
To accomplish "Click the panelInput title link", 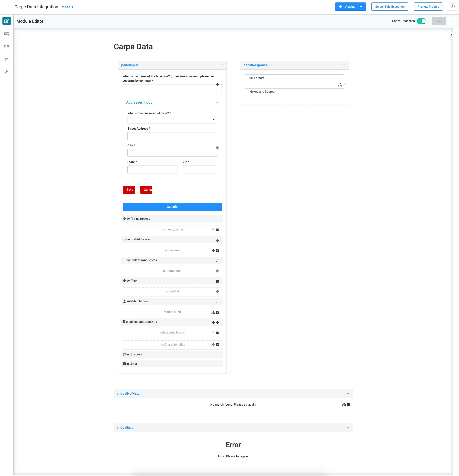I will (129, 65).
